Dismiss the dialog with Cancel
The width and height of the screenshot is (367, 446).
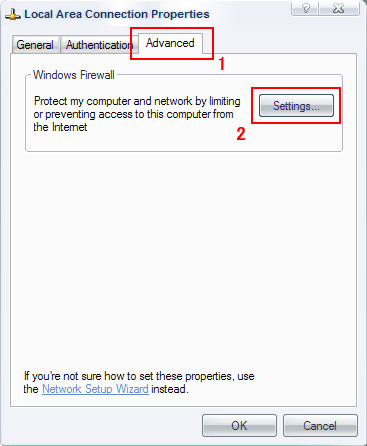point(320,426)
